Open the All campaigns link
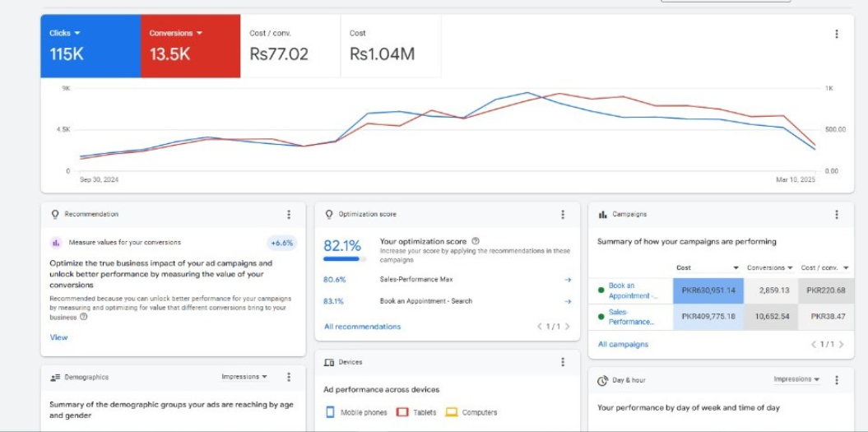Image resolution: width=868 pixels, height=432 pixels. (x=623, y=345)
